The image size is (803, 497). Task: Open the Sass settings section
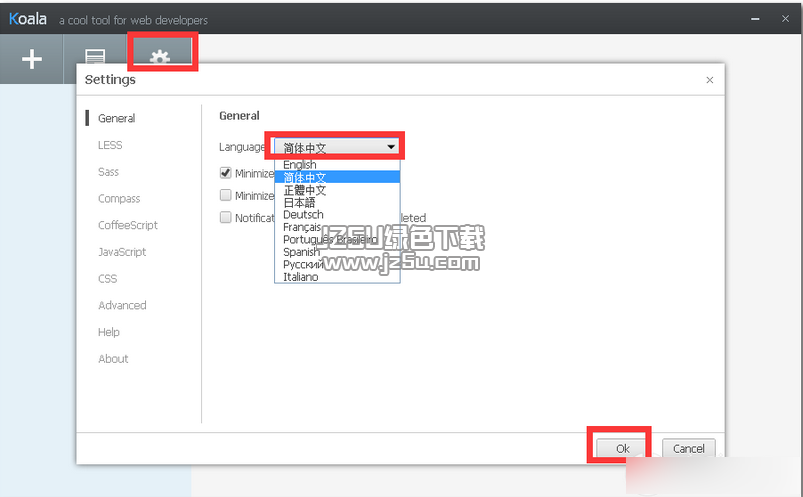pyautogui.click(x=108, y=172)
